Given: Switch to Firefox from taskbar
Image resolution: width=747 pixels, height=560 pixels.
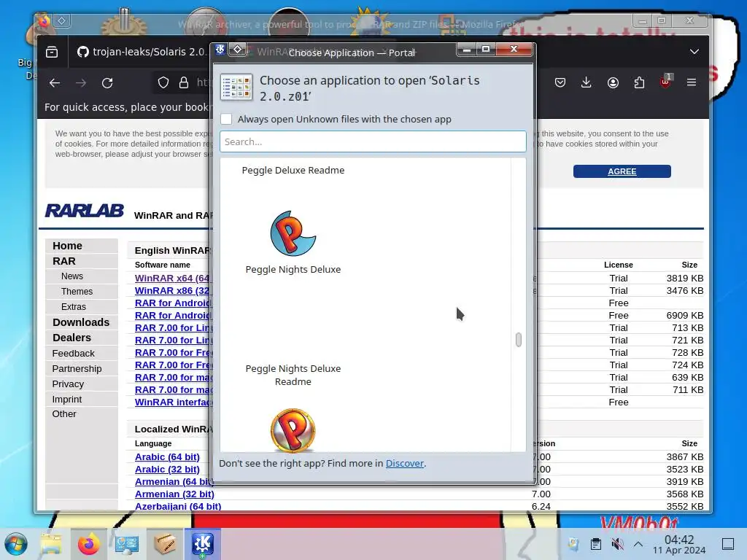Looking at the screenshot, I should [x=88, y=544].
